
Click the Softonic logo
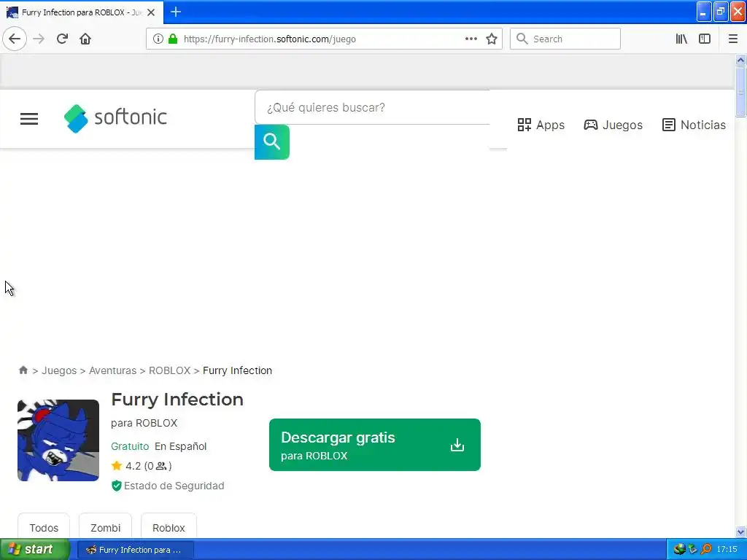(115, 118)
